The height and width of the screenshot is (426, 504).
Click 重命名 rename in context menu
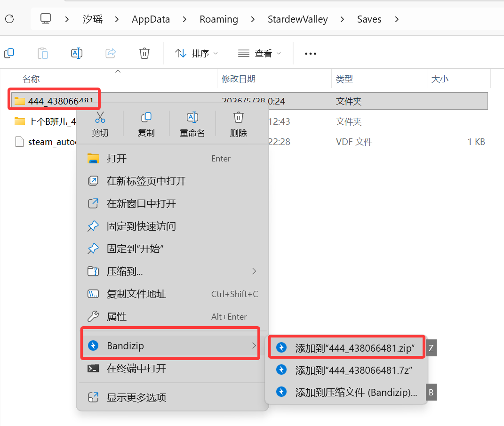[x=192, y=124]
